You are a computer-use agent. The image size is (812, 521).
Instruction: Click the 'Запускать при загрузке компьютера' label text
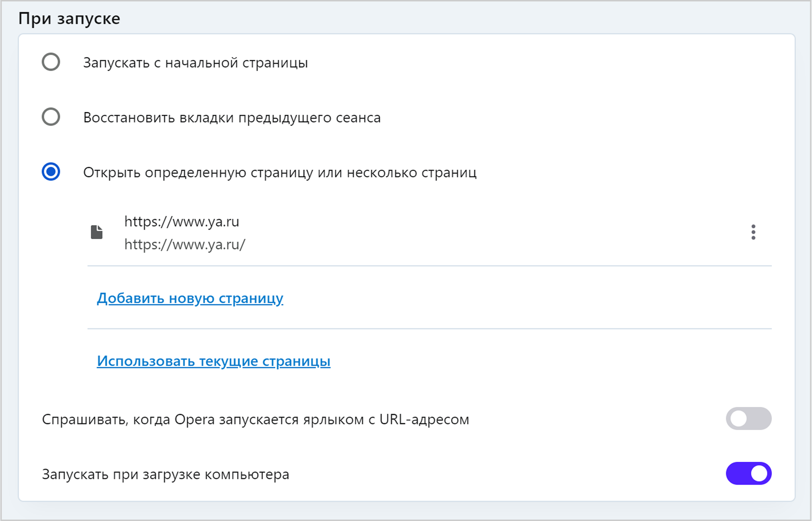coord(166,475)
